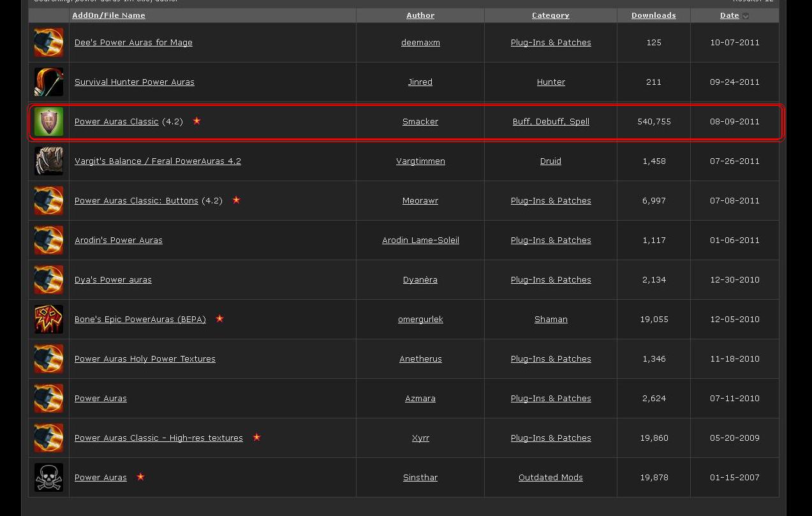The width and height of the screenshot is (812, 516).
Task: Open Power Auras Classic - High-res textures link
Action: click(159, 438)
